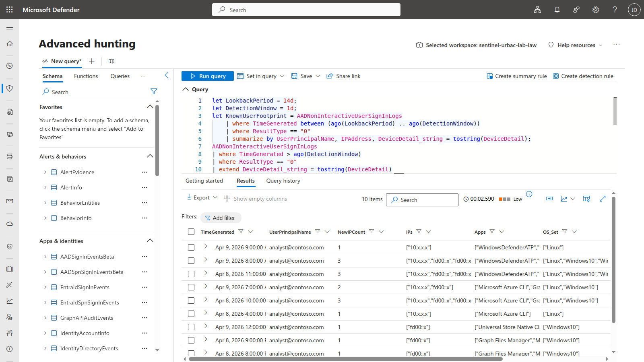Viewport: 644px width, 362px height.
Task: Collapse the Apps & identities section
Action: (x=150, y=241)
